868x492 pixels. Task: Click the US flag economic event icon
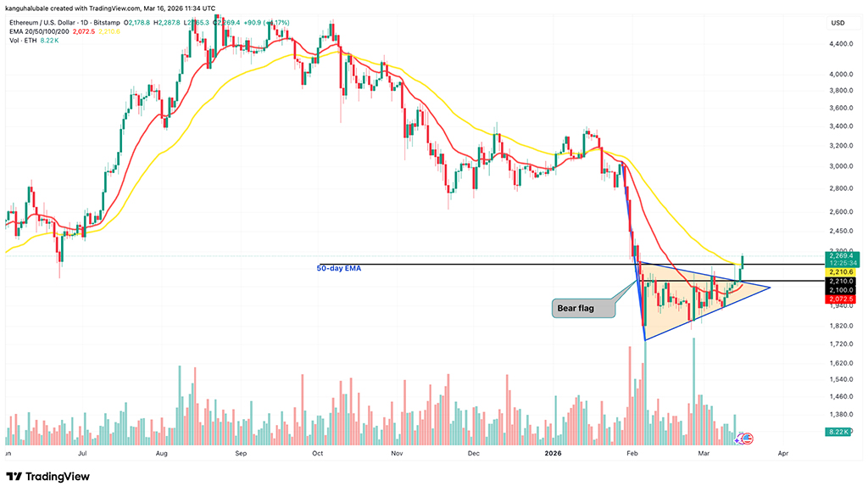tap(749, 439)
